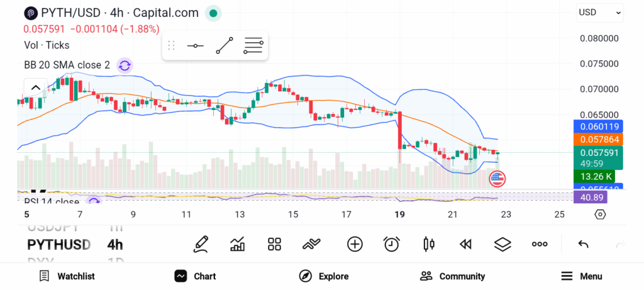The image size is (644, 290).
Task: Collapse the indicator legend with chevron
Action: pyautogui.click(x=35, y=87)
